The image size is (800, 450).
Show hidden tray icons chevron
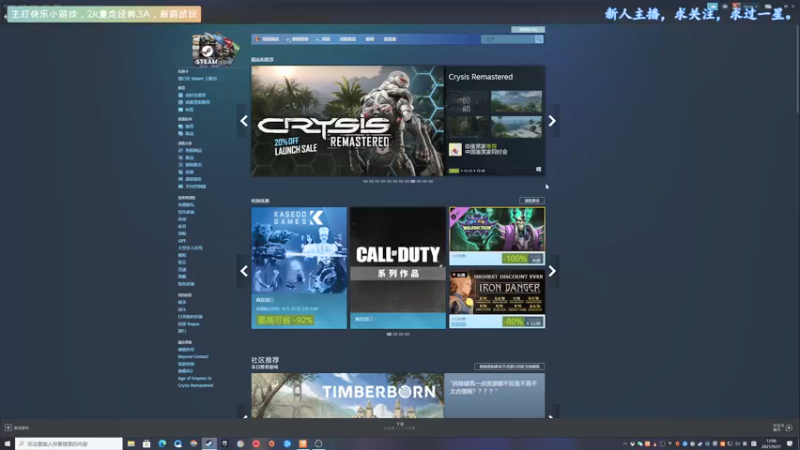point(625,444)
